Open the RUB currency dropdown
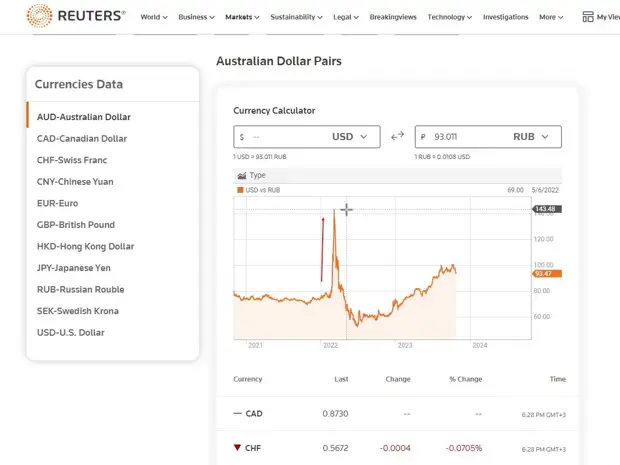The width and height of the screenshot is (620, 465). click(x=531, y=136)
